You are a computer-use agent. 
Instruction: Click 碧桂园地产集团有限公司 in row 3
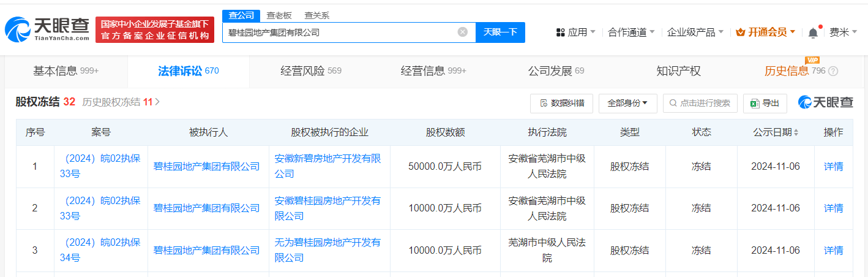coord(207,250)
